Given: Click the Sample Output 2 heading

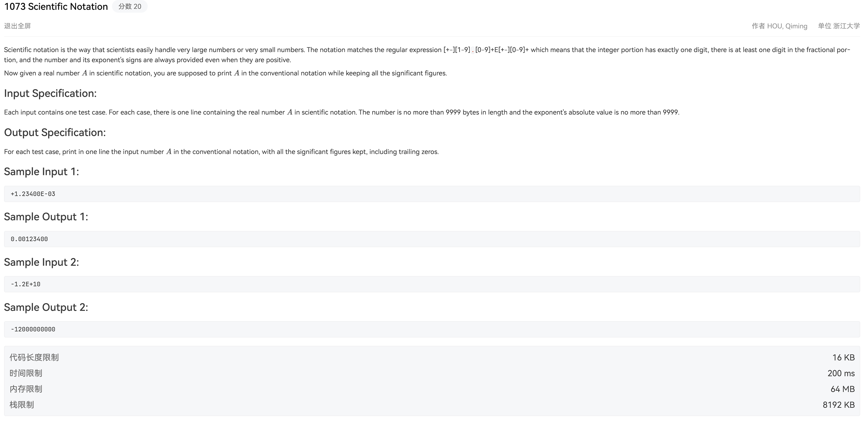Looking at the screenshot, I should 46,307.
